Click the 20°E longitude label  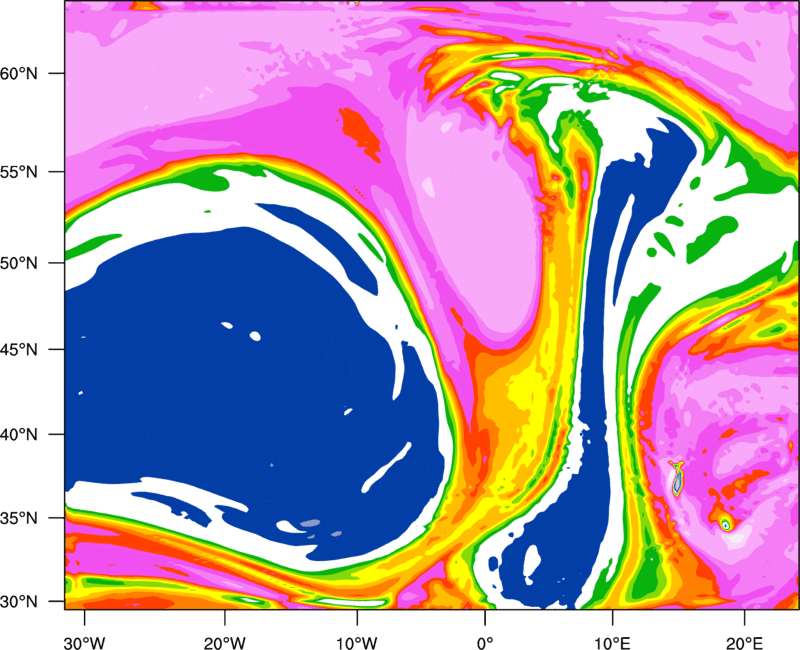(x=744, y=643)
